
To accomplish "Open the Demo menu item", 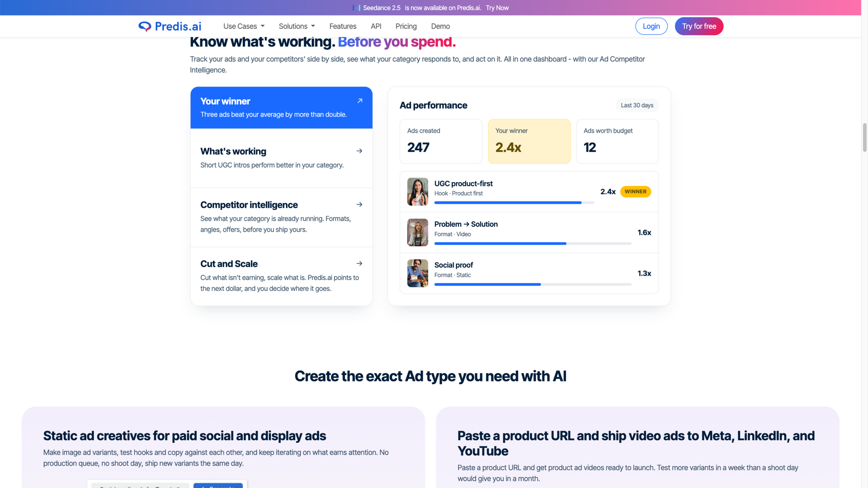I will (440, 26).
